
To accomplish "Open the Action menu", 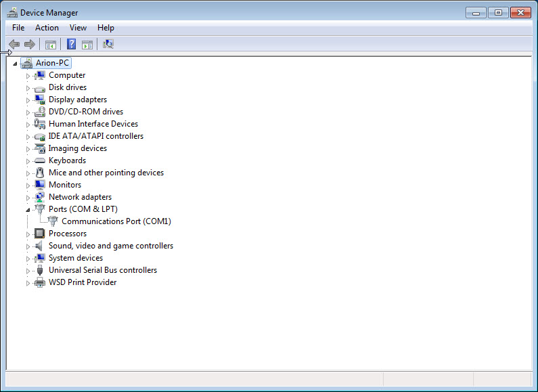I will click(47, 28).
